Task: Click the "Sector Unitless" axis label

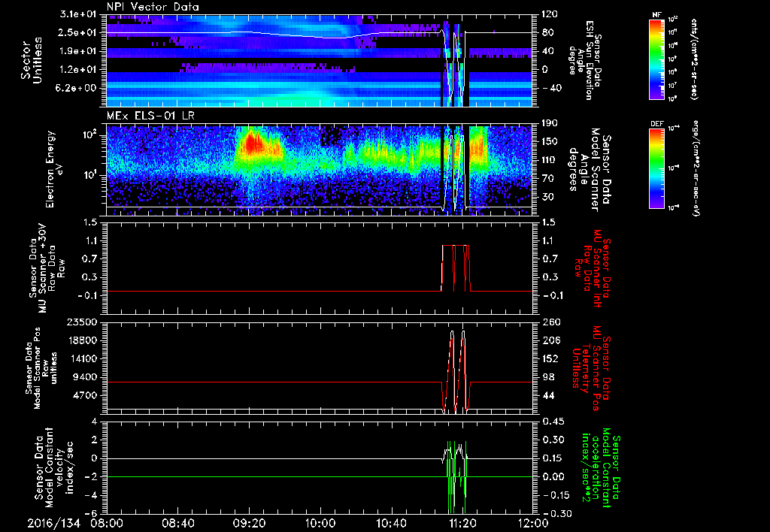Action: pyautogui.click(x=32, y=60)
